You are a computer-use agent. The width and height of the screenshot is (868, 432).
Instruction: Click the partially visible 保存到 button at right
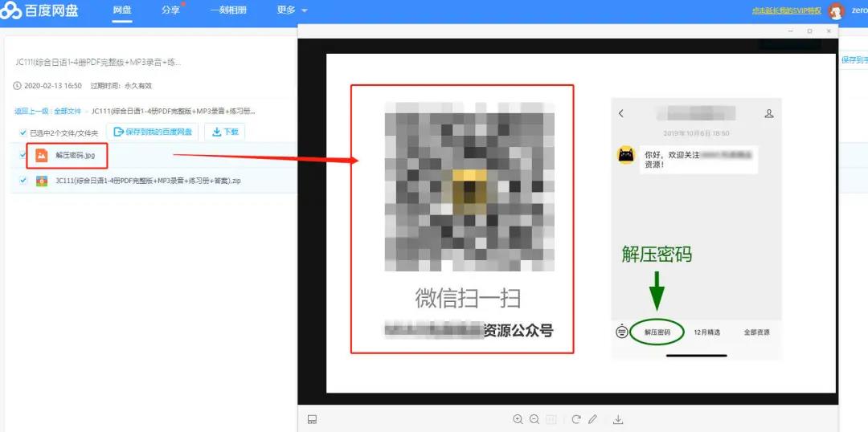pos(853,59)
